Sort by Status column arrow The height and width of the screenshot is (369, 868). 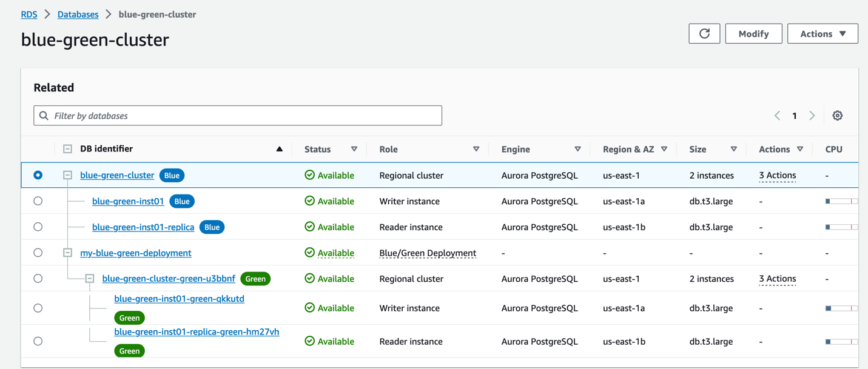pyautogui.click(x=354, y=149)
